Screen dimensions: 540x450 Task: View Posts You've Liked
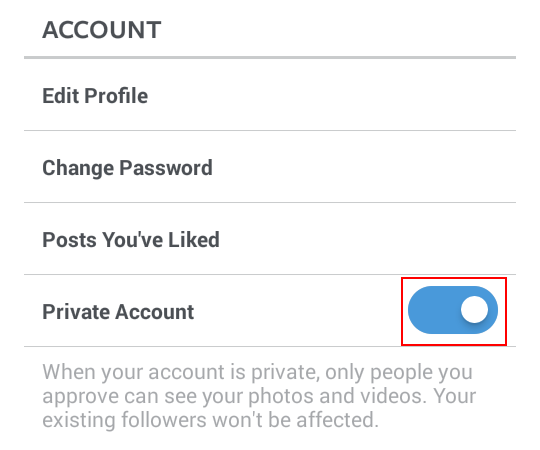(x=270, y=239)
